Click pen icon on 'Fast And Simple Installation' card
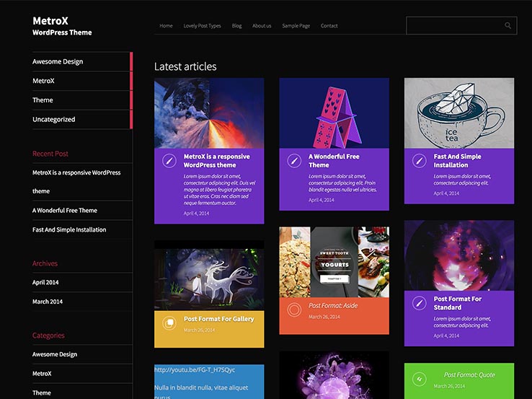 pyautogui.click(x=419, y=161)
